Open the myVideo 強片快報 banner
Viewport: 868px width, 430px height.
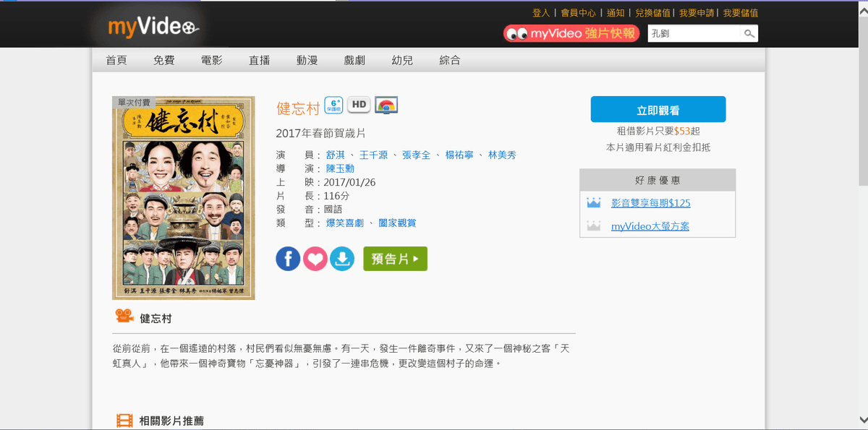click(x=571, y=34)
